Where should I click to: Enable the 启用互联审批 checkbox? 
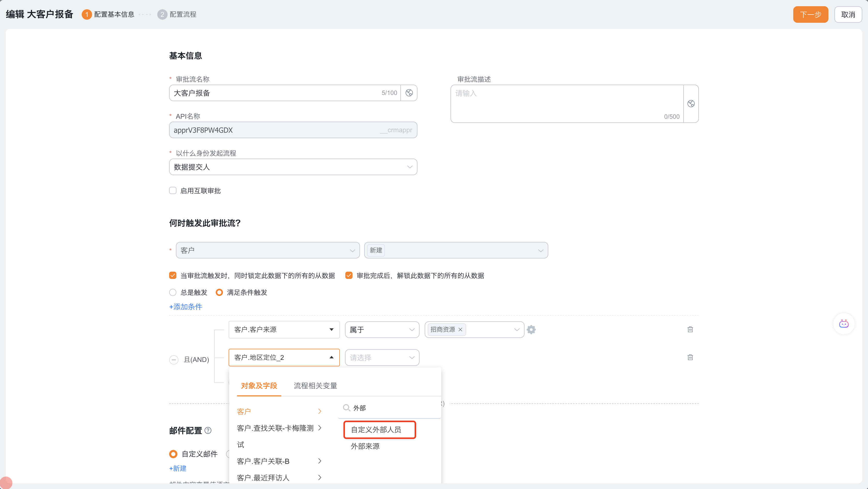[173, 191]
